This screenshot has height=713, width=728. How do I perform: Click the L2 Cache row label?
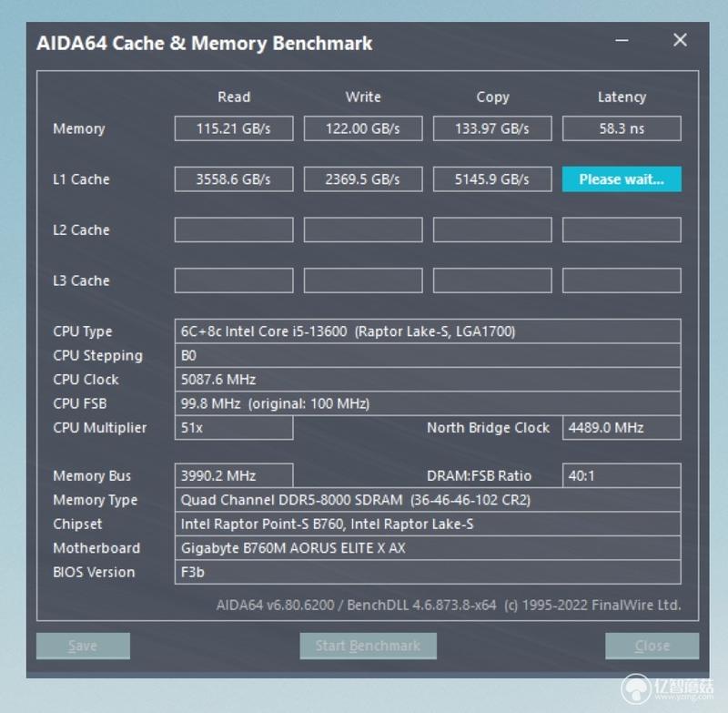(81, 229)
